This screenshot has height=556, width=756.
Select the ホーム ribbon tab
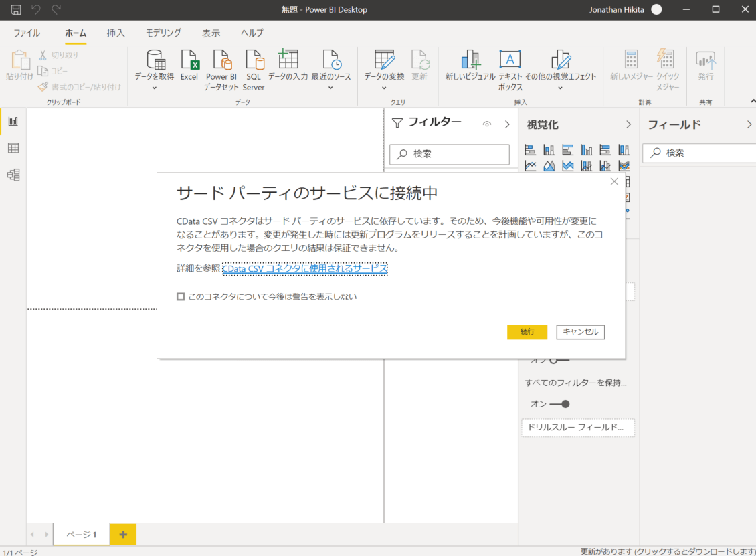76,33
